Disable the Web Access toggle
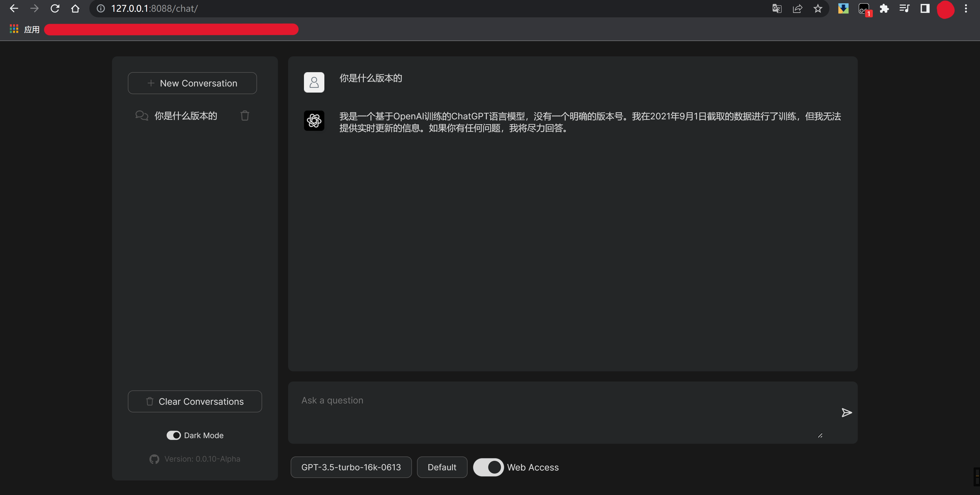This screenshot has height=495, width=980. 488,467
